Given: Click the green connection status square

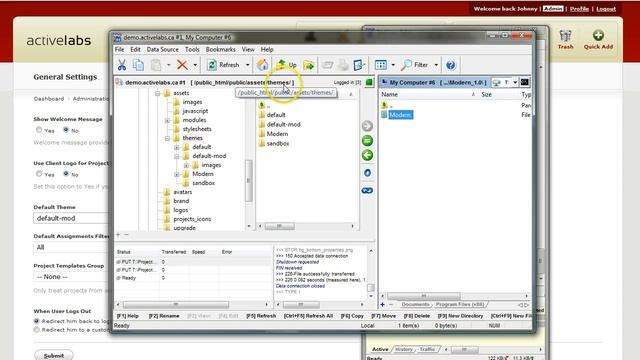Looking at the screenshot, I should point(369,82).
